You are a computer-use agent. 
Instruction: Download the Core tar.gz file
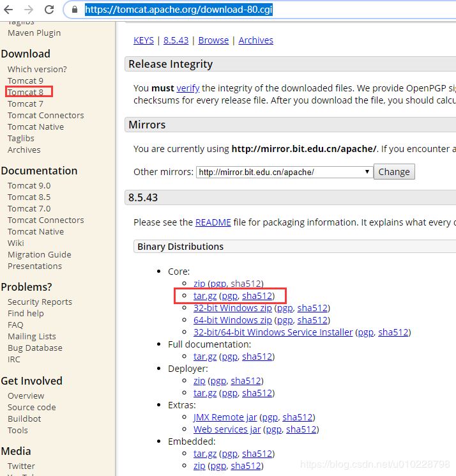(205, 296)
